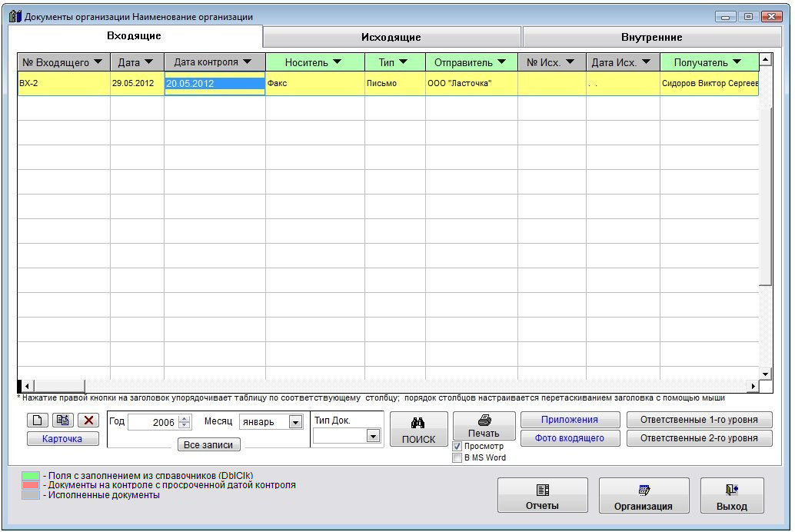Switch to the Исходящие tab
This screenshot has height=532, width=795.
[x=391, y=37]
